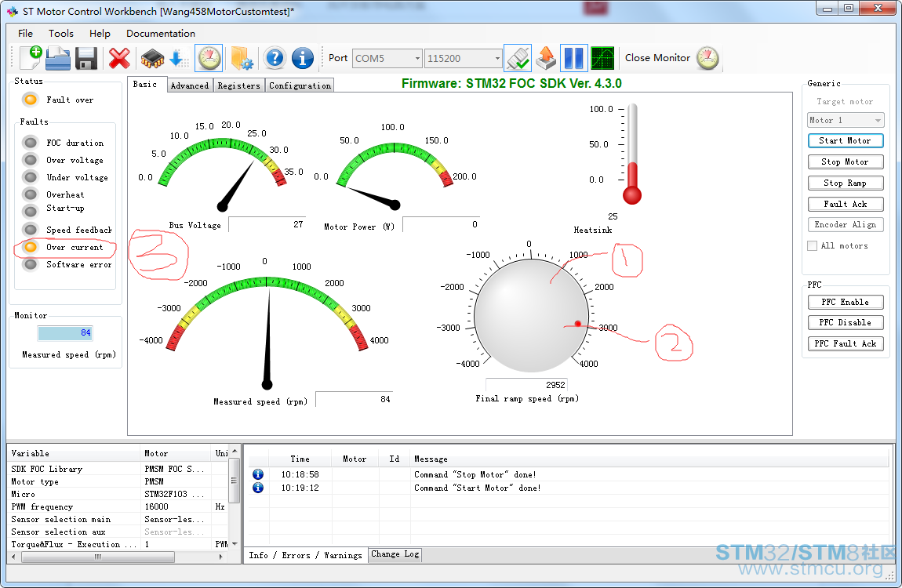Image resolution: width=902 pixels, height=588 pixels.
Task: Click the info icon of Start Motor log row
Action: 258,488
